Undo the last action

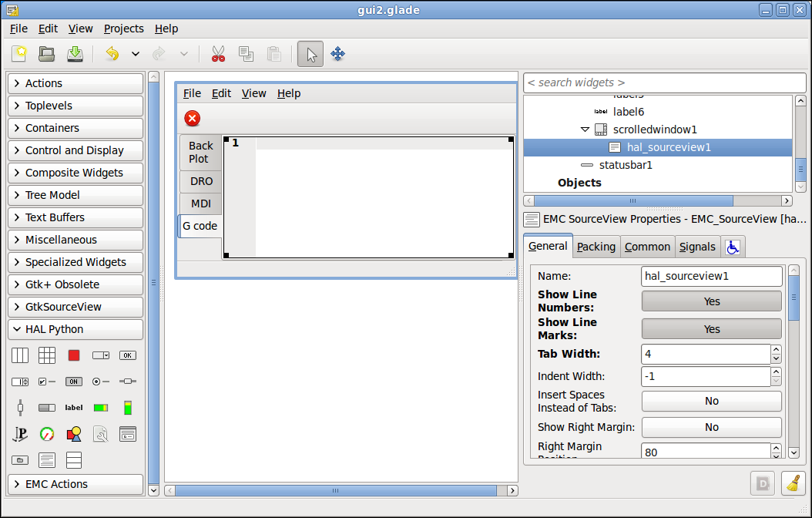click(x=112, y=54)
